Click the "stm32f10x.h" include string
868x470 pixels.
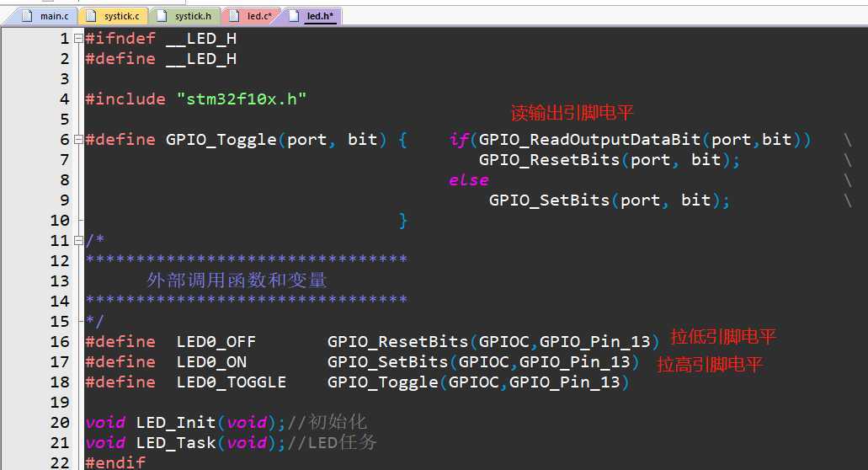(242, 99)
